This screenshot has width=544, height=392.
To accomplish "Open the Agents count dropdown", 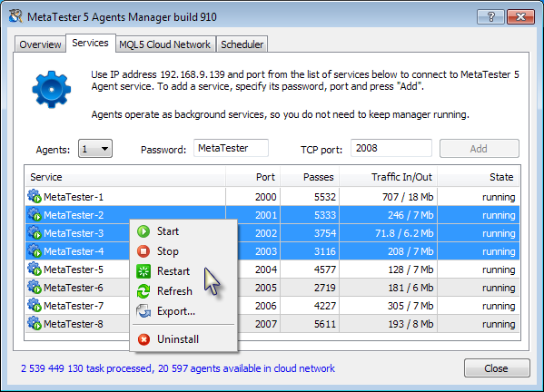I will click(95, 149).
